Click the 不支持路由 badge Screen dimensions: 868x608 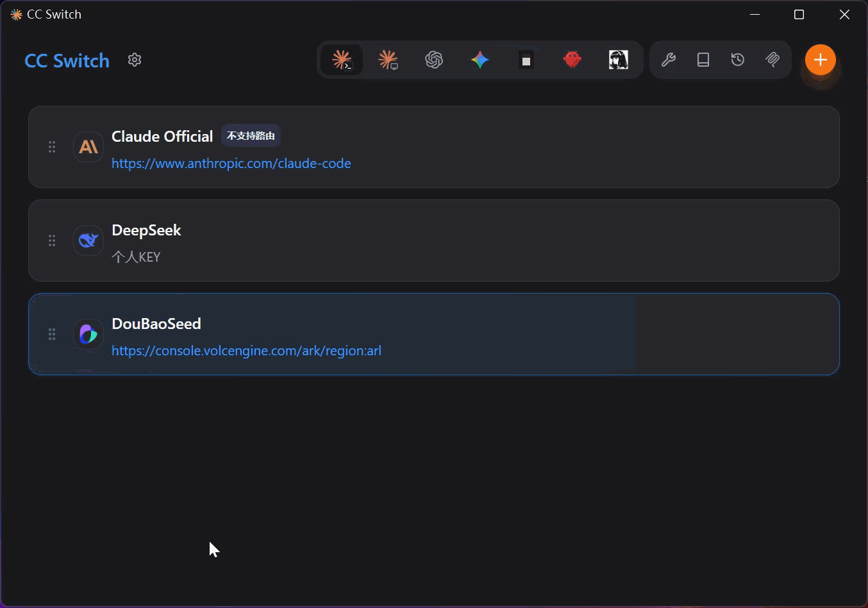click(251, 136)
